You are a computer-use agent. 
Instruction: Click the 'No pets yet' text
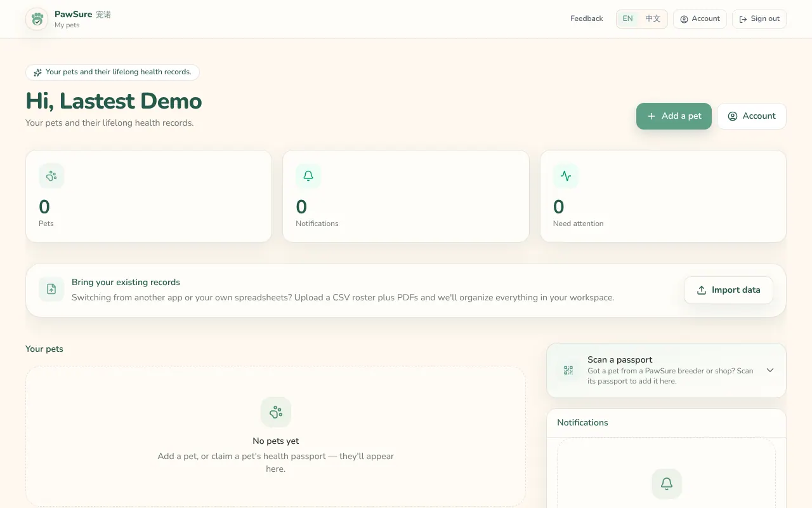pyautogui.click(x=276, y=441)
